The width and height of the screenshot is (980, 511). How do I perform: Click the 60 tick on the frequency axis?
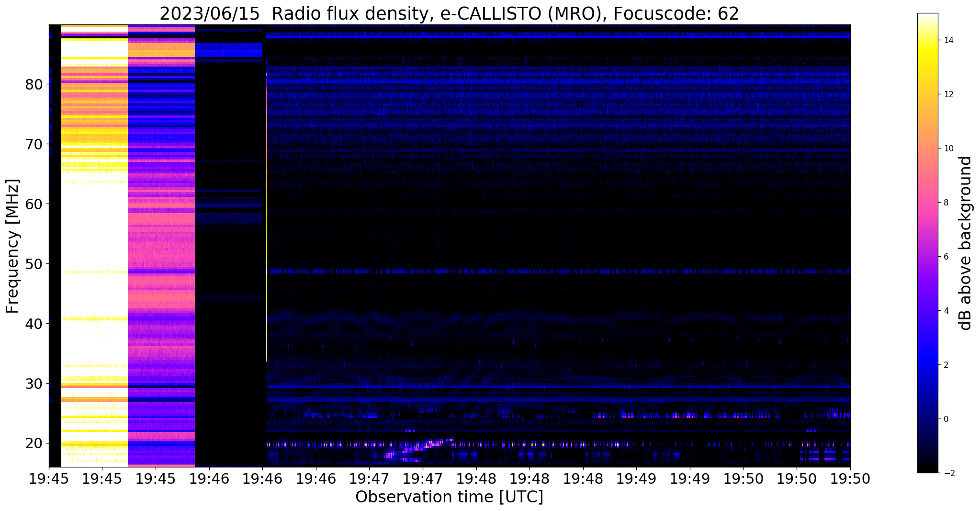[x=34, y=204]
